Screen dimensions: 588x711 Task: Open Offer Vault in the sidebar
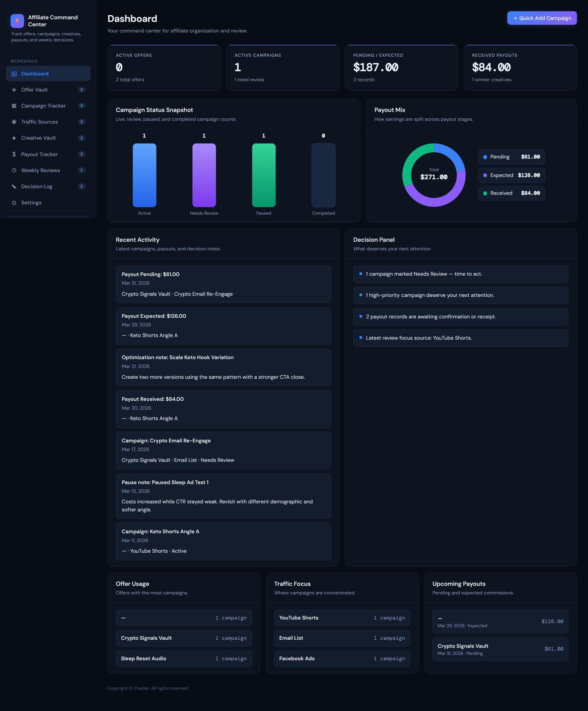pos(48,90)
